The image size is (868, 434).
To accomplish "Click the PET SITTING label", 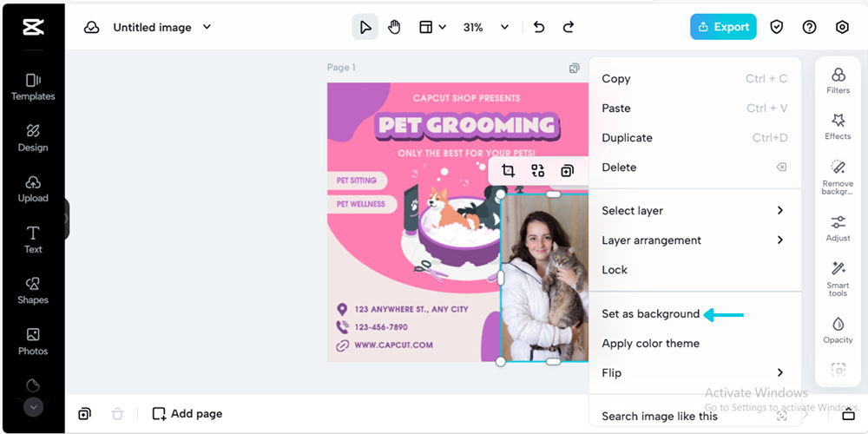I will 357,181.
